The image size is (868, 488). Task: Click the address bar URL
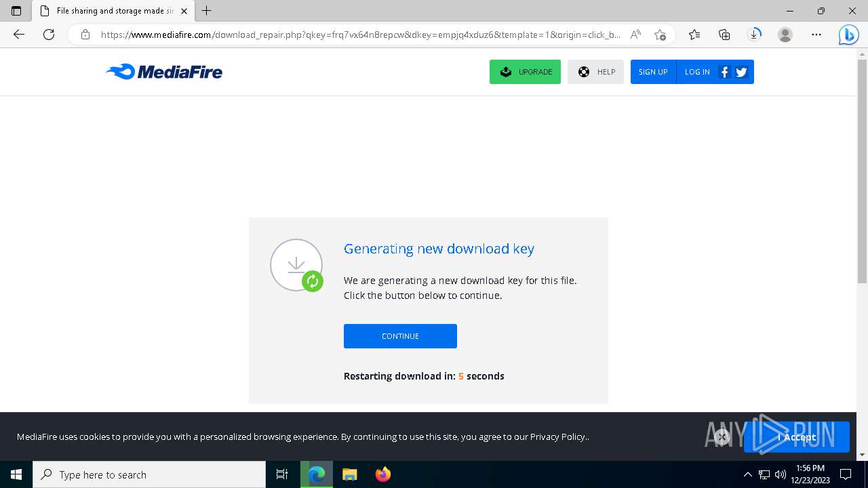coord(360,35)
